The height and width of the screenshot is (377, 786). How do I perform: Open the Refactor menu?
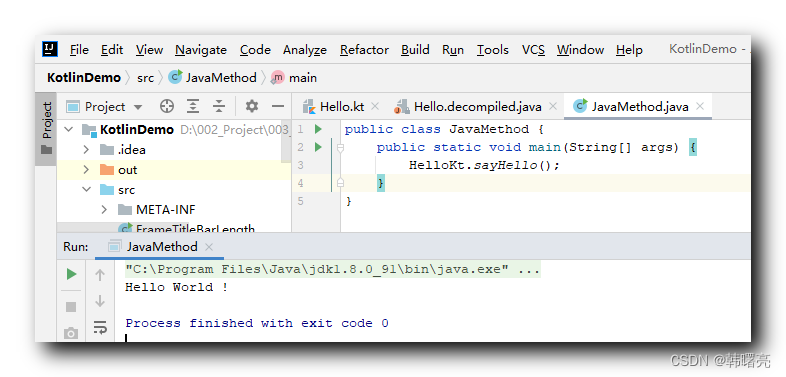(x=364, y=50)
